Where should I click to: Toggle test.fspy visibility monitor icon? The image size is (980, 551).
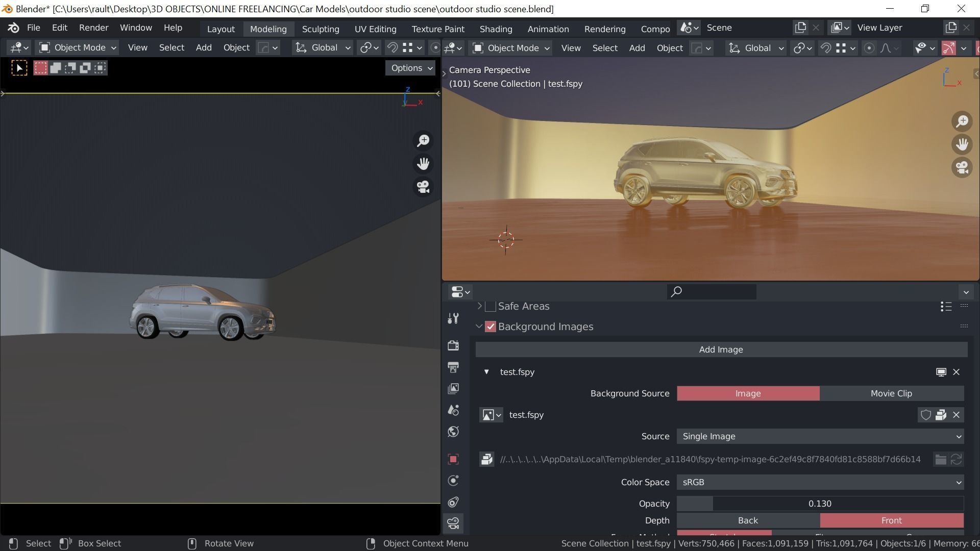pos(941,372)
